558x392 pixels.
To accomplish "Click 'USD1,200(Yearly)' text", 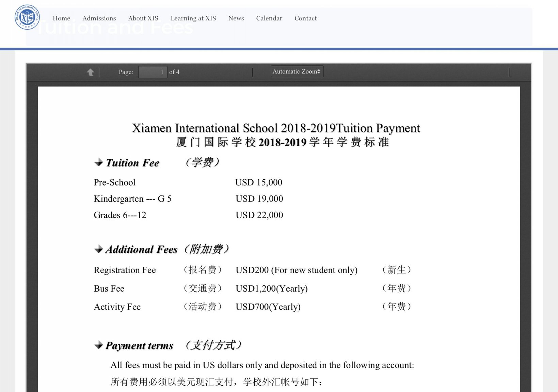I will 272,289.
